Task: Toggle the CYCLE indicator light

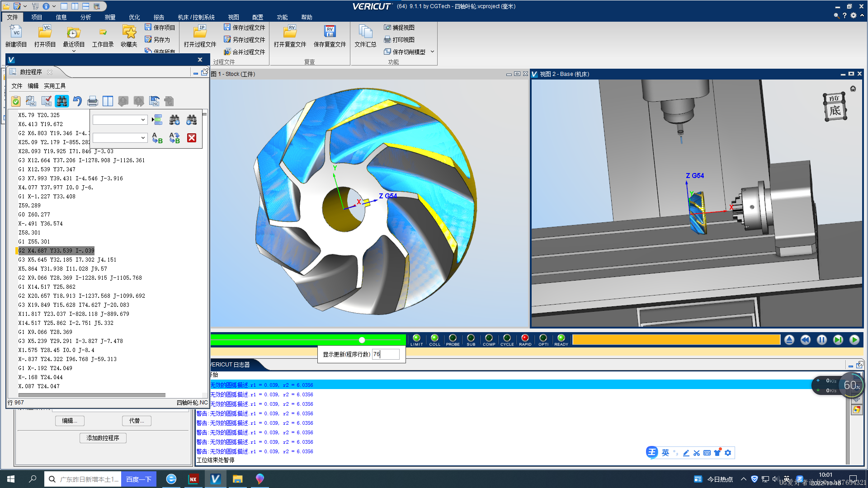Action: pos(507,338)
